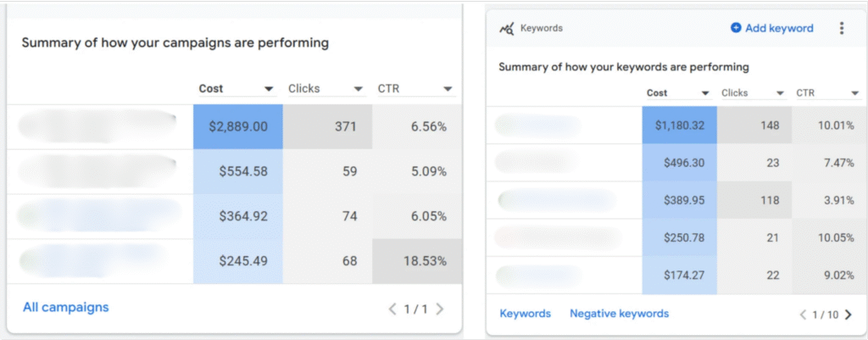Click next page arrow in campaigns card
868x340 pixels.
pos(439,309)
